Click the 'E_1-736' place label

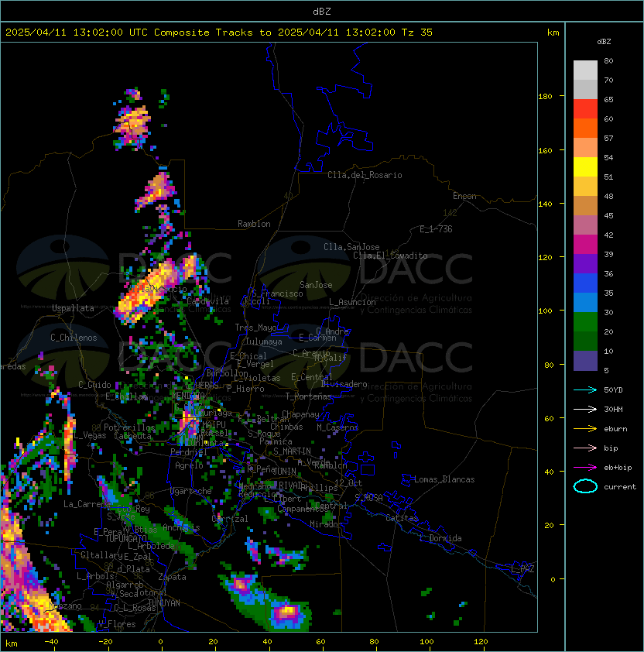tap(436, 229)
